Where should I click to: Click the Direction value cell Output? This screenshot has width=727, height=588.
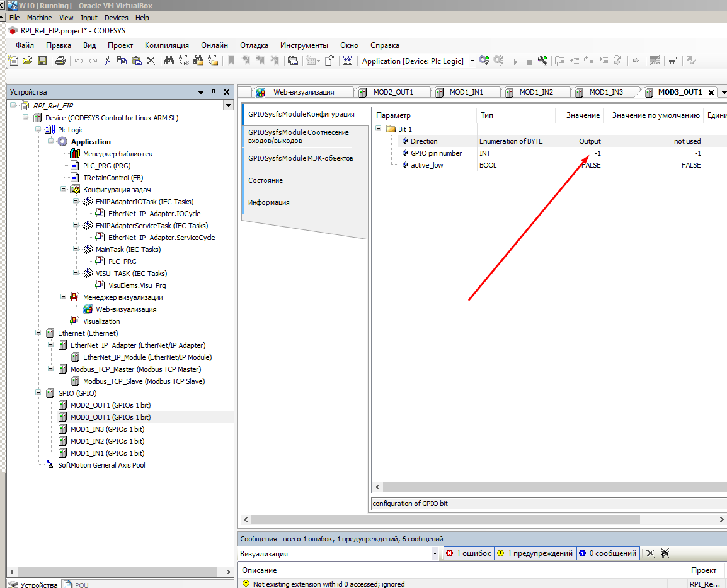coord(580,141)
